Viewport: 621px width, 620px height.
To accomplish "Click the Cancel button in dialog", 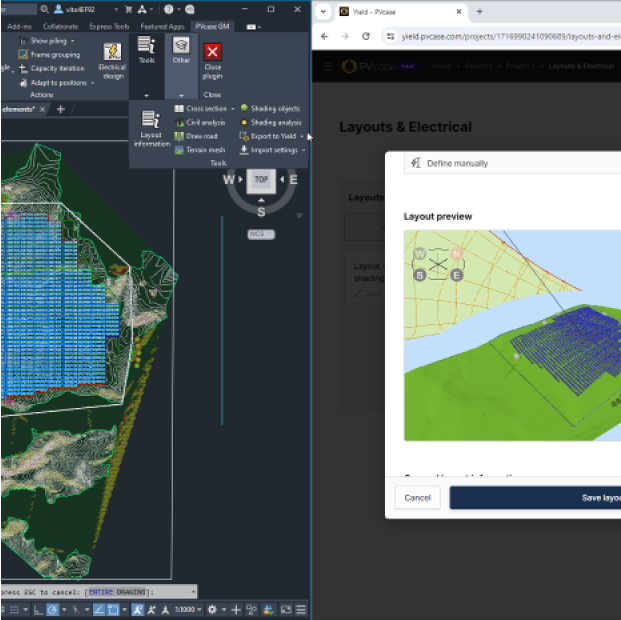I will click(417, 498).
